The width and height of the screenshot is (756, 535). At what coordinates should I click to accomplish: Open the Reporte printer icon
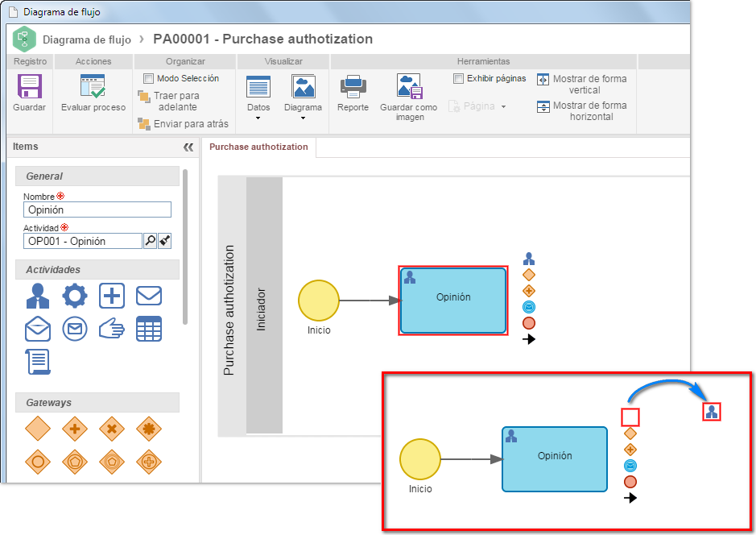(x=353, y=87)
